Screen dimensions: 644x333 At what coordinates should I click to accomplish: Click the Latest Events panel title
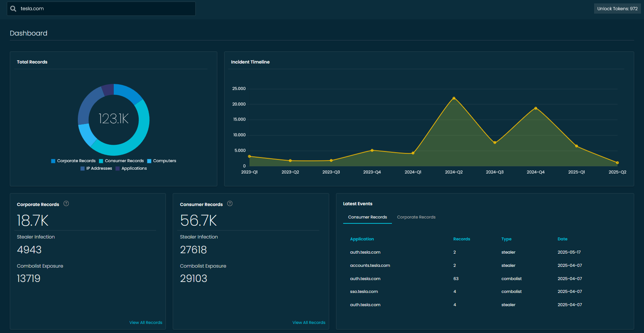point(358,204)
